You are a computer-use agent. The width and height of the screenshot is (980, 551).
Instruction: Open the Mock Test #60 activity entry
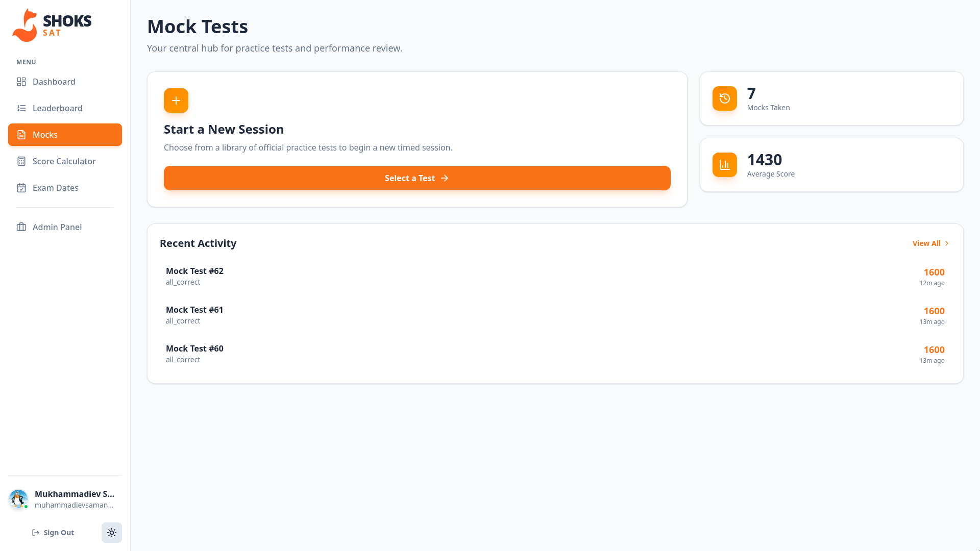[x=194, y=349]
